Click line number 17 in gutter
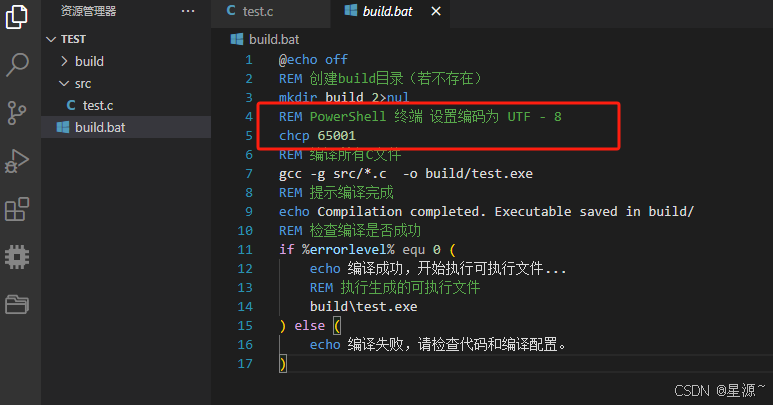Screen dimensions: 773x405 pos(245,364)
